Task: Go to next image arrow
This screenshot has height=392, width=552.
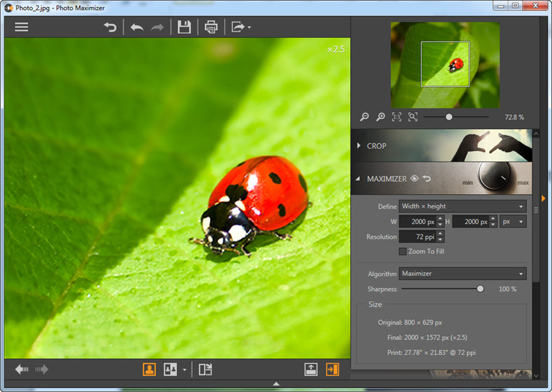Action: [x=42, y=369]
